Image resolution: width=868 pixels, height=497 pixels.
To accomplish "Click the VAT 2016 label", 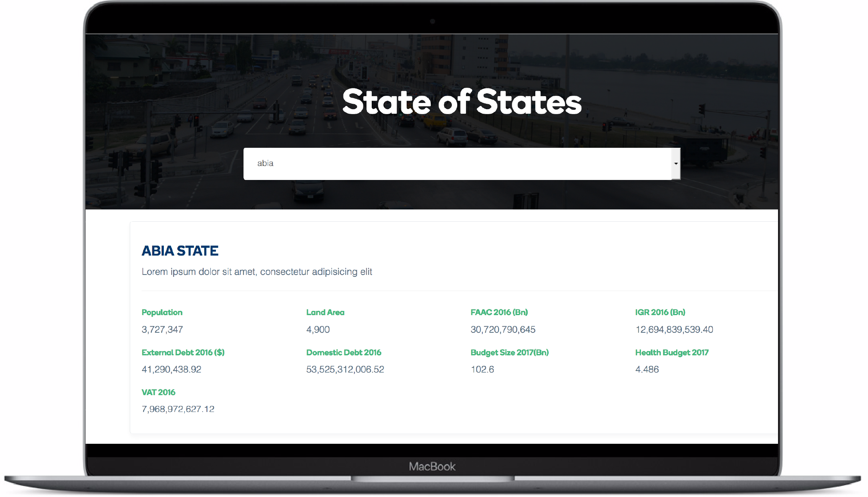I will tap(159, 392).
